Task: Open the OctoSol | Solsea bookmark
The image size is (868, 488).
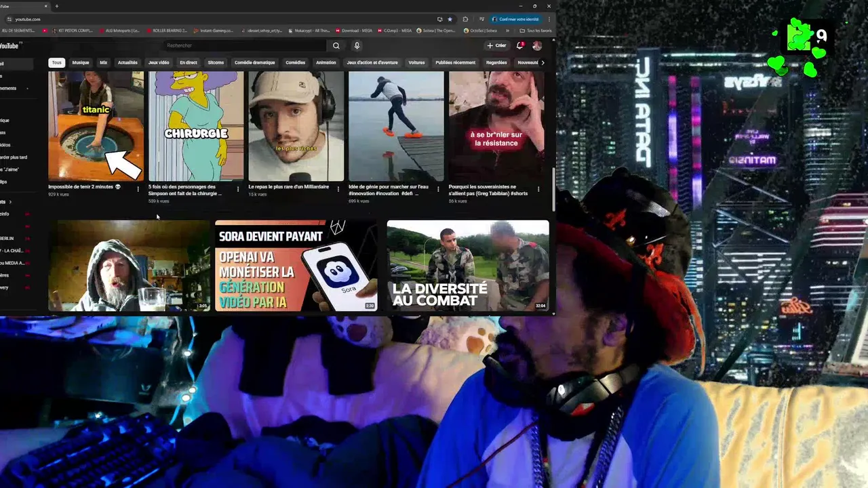Action: [x=479, y=30]
